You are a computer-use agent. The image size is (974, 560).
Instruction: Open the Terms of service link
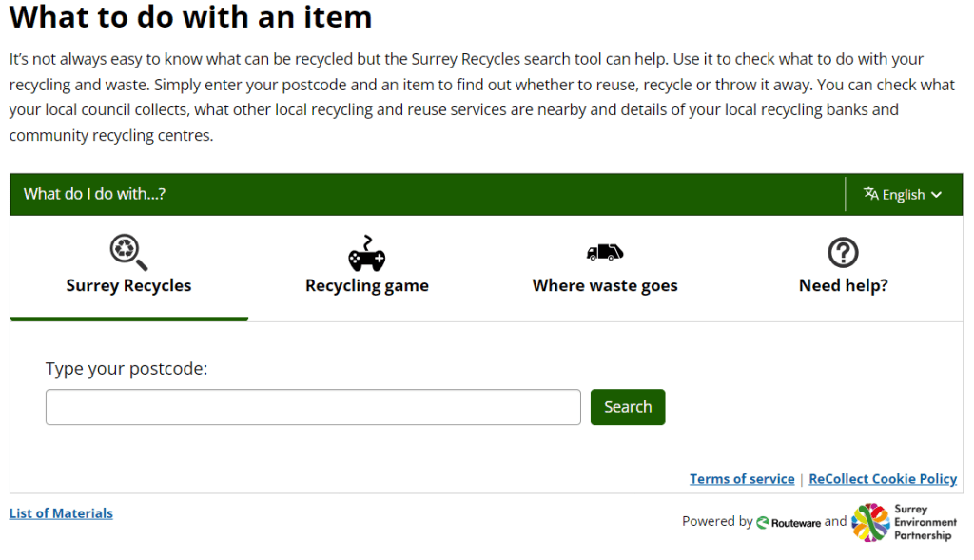(x=742, y=479)
